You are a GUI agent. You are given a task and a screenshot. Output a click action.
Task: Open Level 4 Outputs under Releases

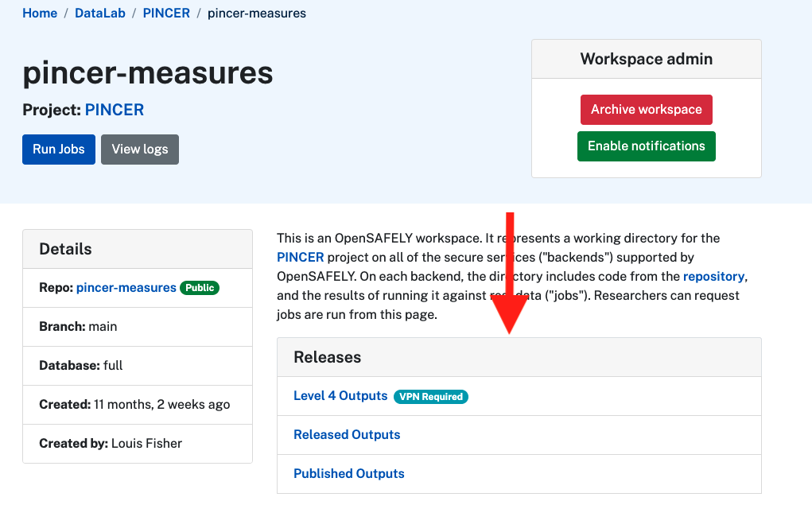coord(340,395)
